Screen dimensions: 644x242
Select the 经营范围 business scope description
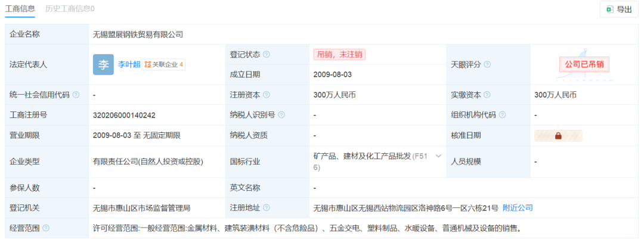tap(307, 228)
